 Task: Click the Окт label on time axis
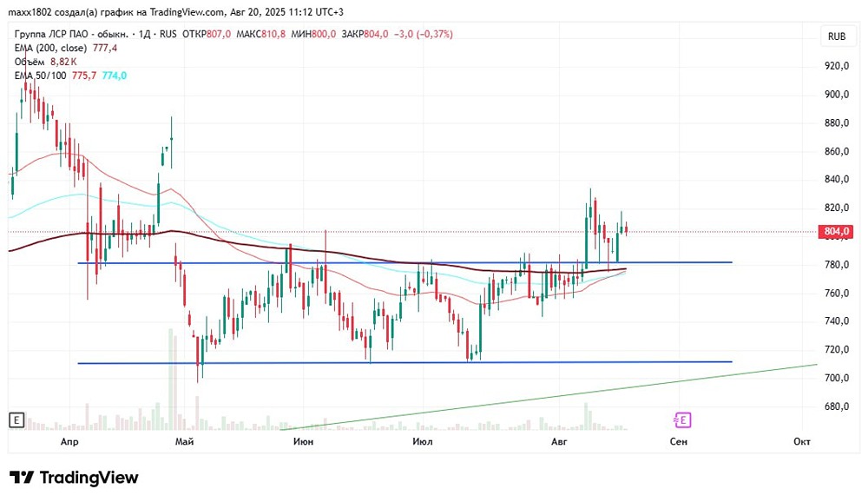point(801,441)
